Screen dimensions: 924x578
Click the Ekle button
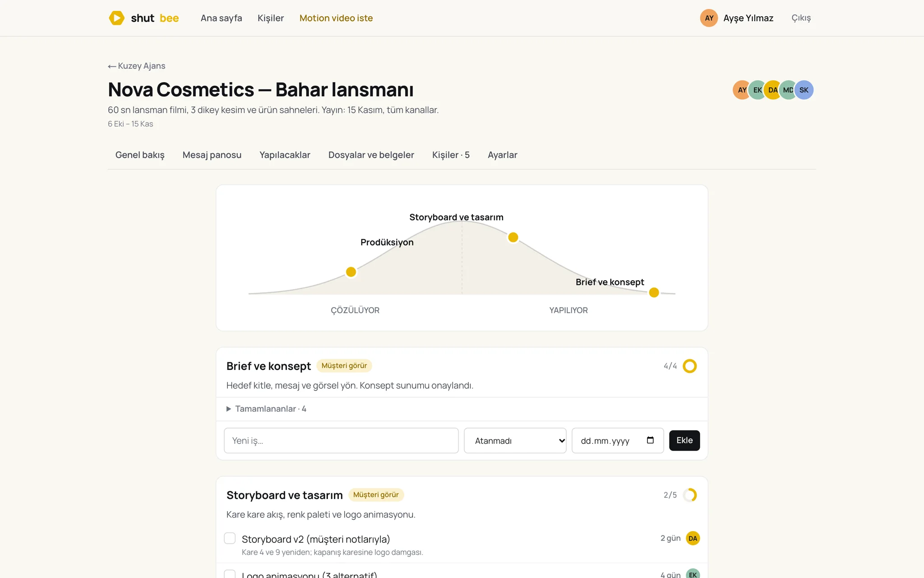[x=684, y=440]
